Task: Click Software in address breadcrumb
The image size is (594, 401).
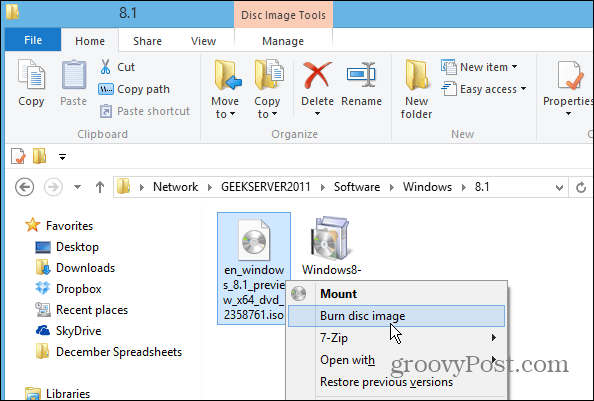Action: (x=357, y=187)
